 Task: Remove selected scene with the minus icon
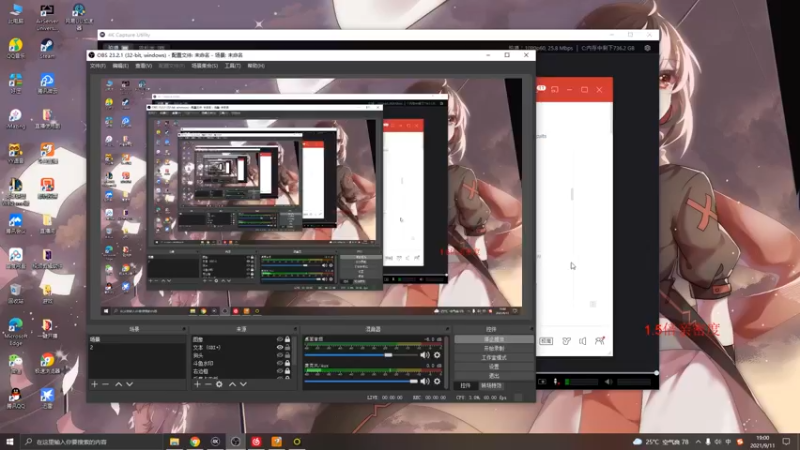[106, 384]
